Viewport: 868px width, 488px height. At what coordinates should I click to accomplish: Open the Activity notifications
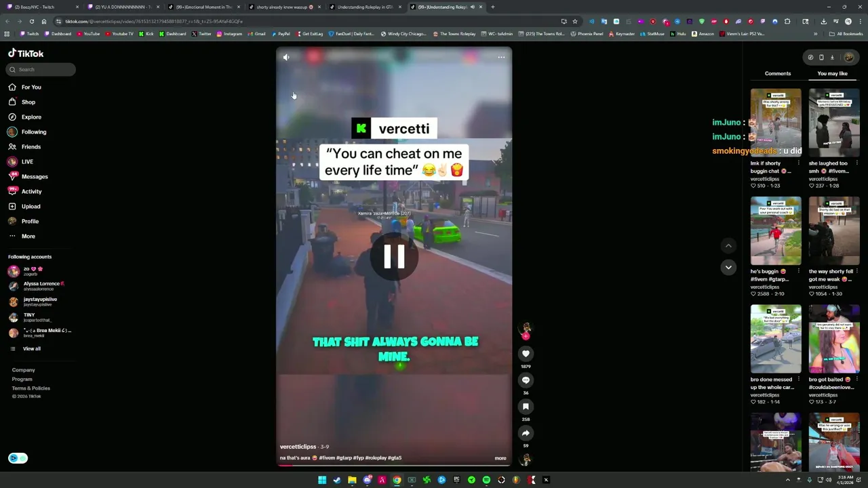point(25,191)
